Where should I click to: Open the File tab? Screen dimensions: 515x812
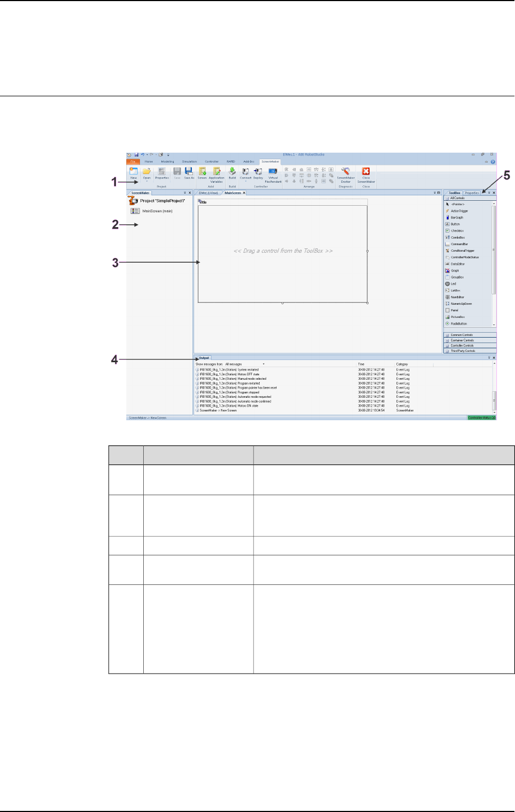tap(132, 162)
